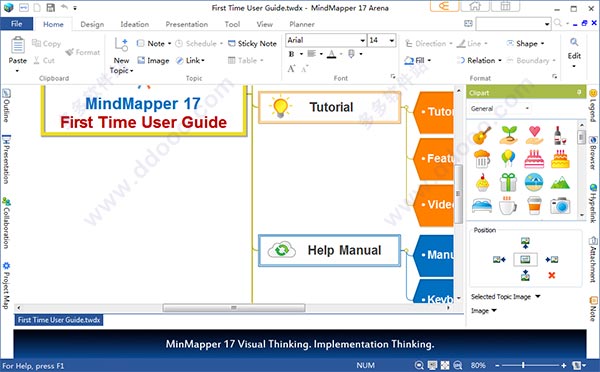
Task: Choose the wine bottle clipart
Action: [x=560, y=135]
